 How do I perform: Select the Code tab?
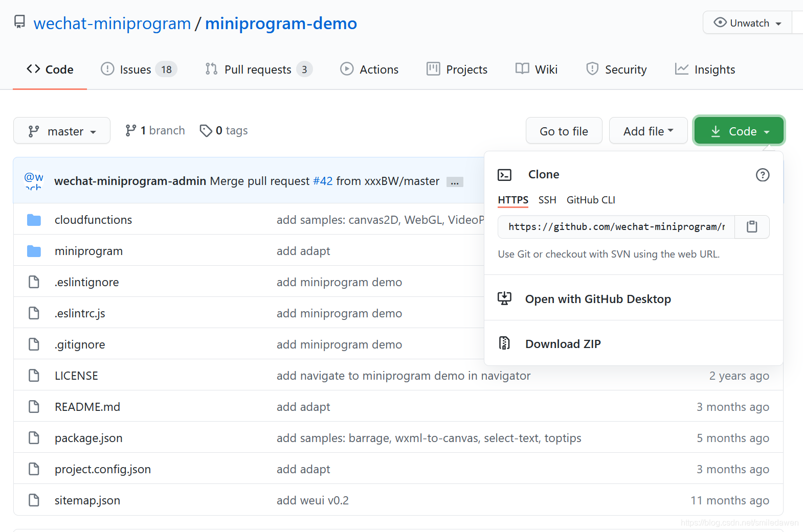[50, 70]
